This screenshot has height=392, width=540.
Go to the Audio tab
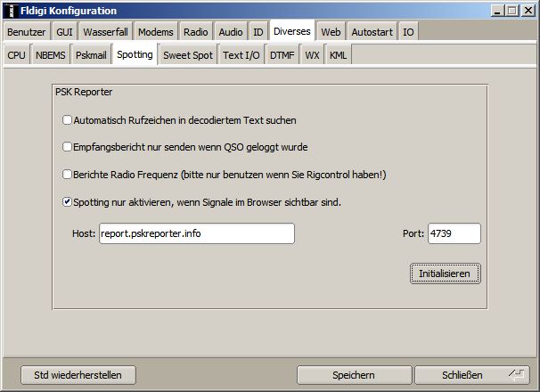tap(230, 32)
